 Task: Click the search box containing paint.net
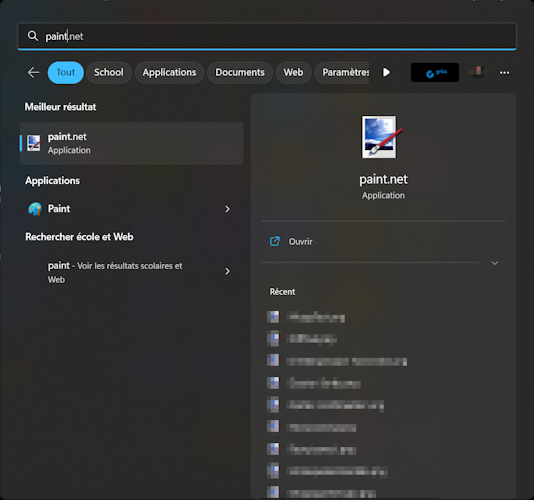267,36
